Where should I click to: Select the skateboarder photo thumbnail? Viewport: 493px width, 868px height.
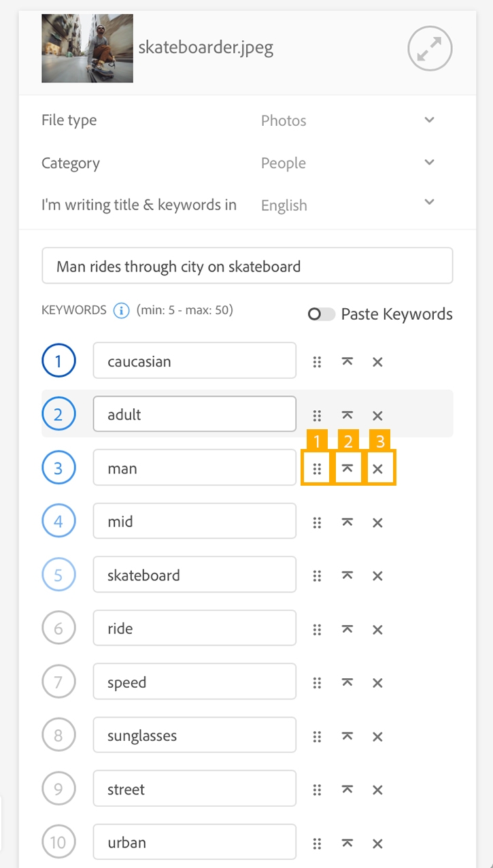point(87,48)
